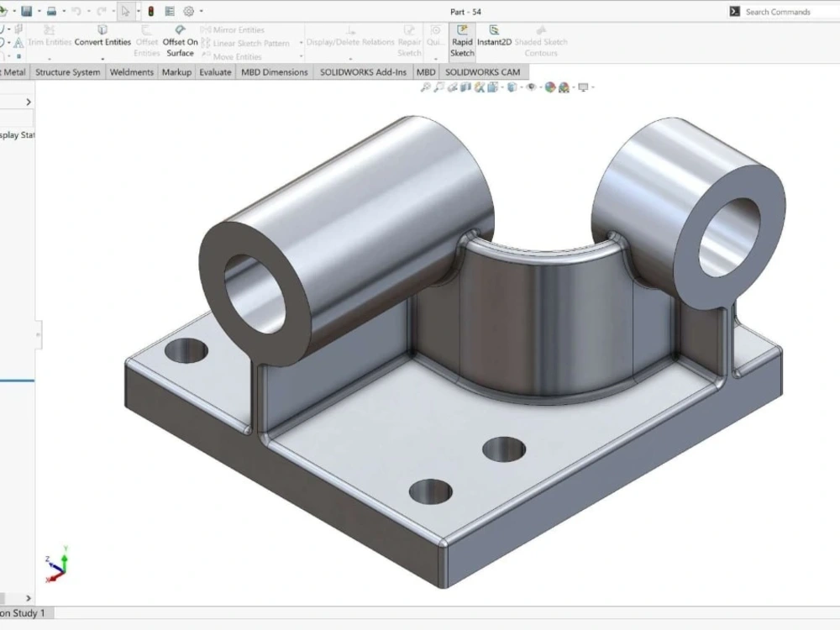Click the sketch Text 'A' tool

click(x=18, y=43)
